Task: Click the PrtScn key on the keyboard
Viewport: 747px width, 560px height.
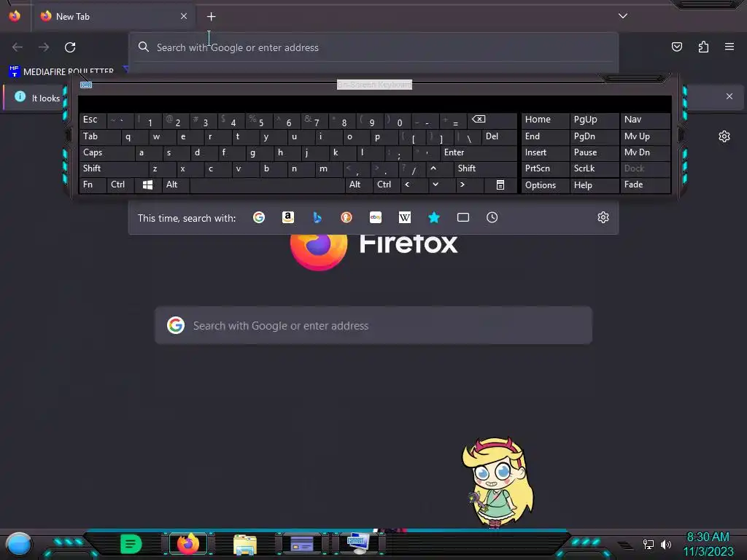Action: click(x=546, y=168)
